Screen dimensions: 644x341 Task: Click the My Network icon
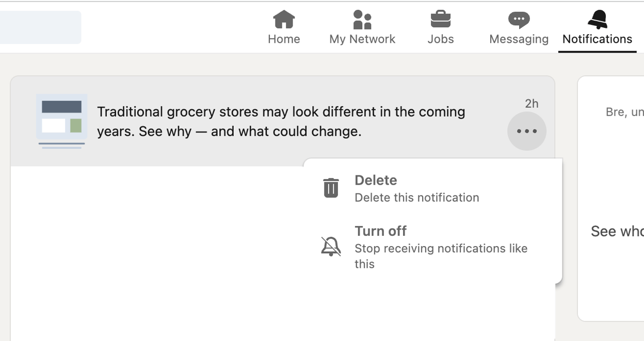362,21
